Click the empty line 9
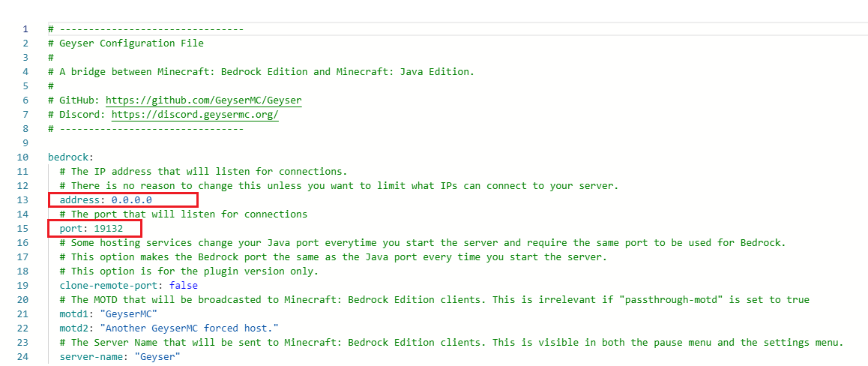Viewport: 868px width, 366px height. [x=225, y=142]
